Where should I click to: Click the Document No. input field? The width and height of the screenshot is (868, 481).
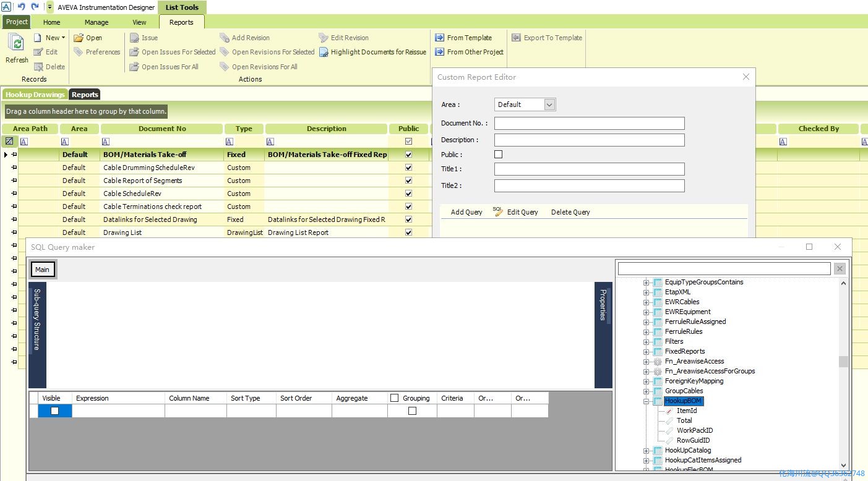tap(589, 123)
